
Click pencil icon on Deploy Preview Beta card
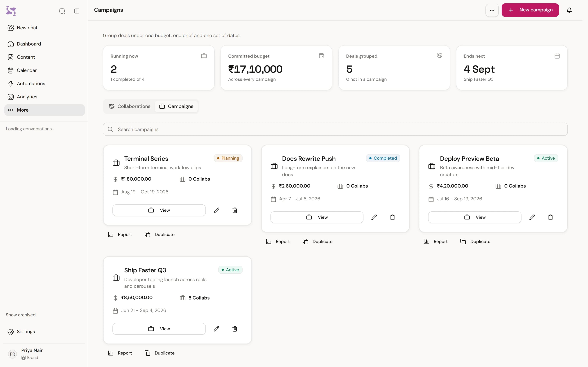(532, 217)
